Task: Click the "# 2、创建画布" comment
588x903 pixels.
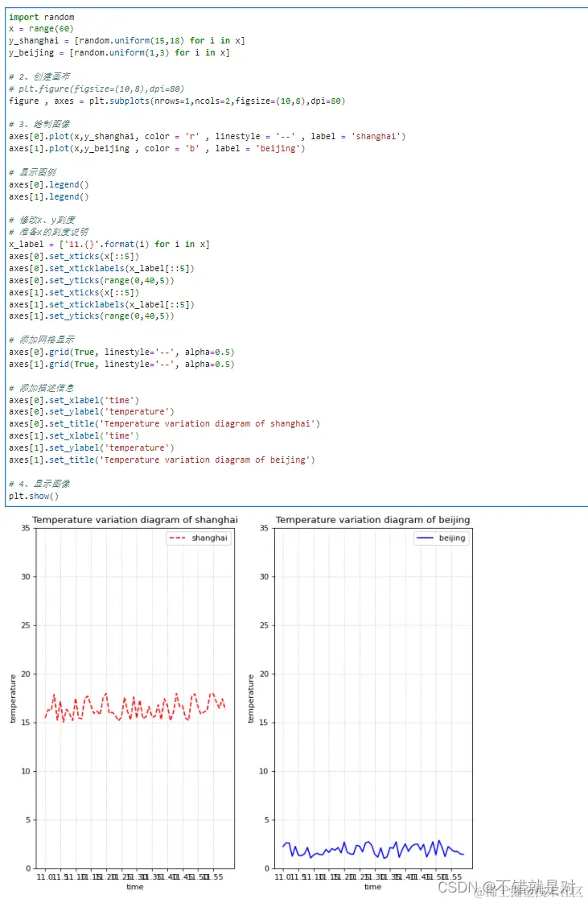Action: pos(39,76)
